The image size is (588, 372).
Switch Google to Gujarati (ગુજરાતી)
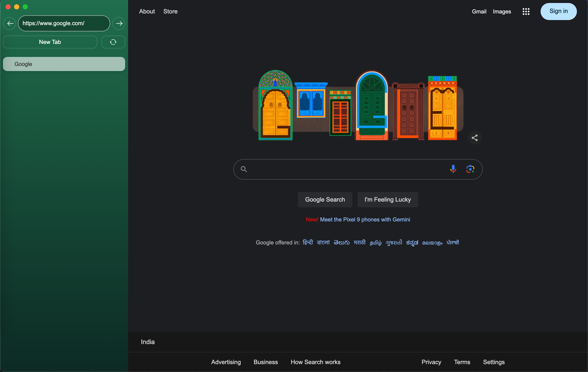pyautogui.click(x=394, y=243)
